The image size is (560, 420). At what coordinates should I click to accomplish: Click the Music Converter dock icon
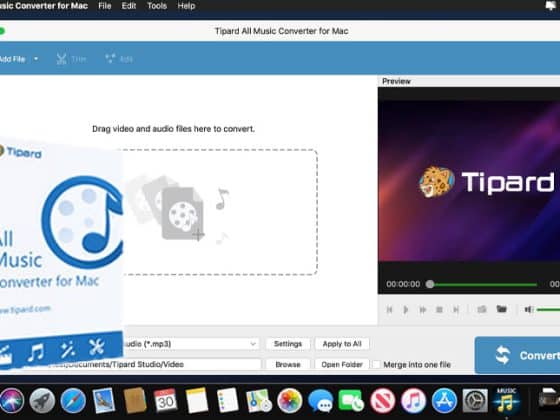(x=506, y=400)
